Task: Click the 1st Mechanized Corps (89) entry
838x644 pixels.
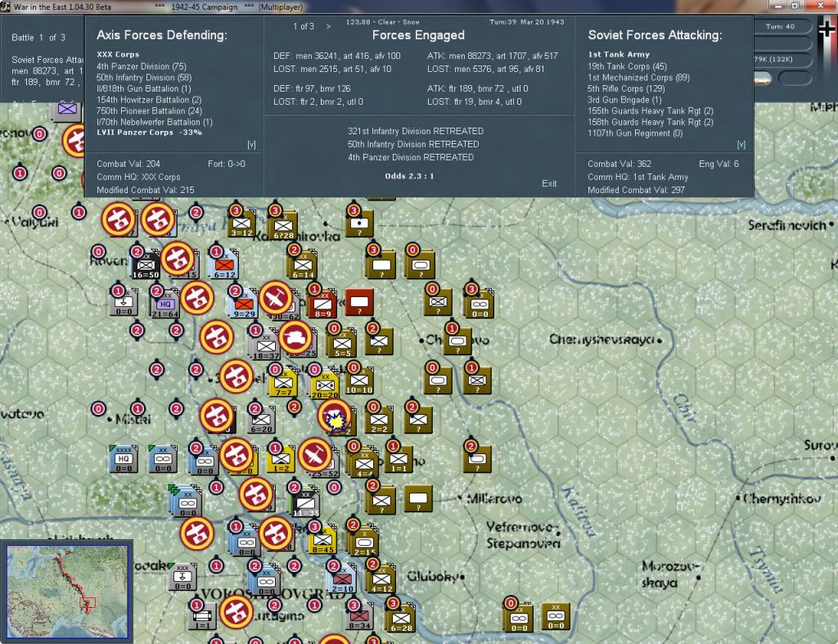Action: click(x=638, y=78)
